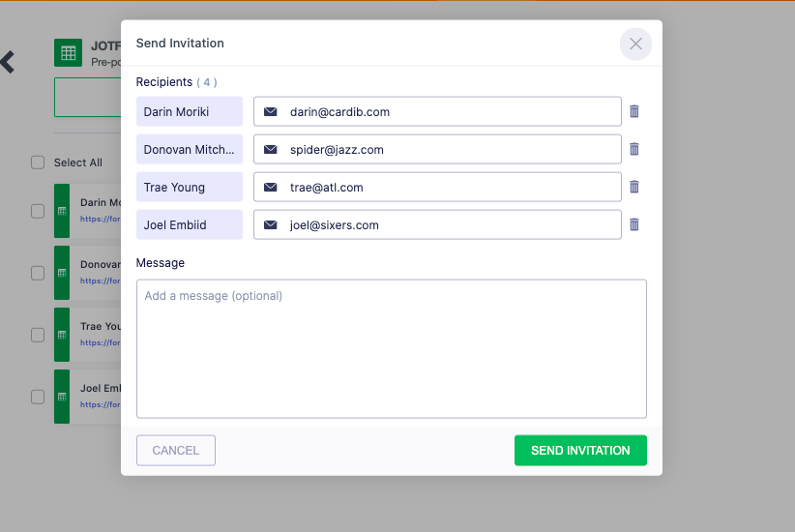Click the green sheet icon beside Darin
Viewport: 795px width, 532px height.
(x=62, y=211)
